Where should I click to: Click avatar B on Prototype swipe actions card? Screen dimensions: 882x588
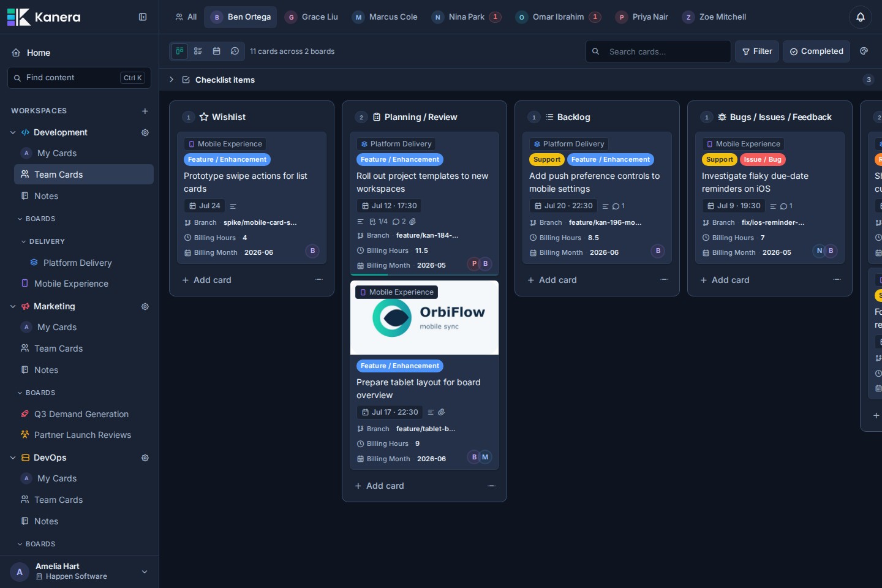tap(312, 251)
